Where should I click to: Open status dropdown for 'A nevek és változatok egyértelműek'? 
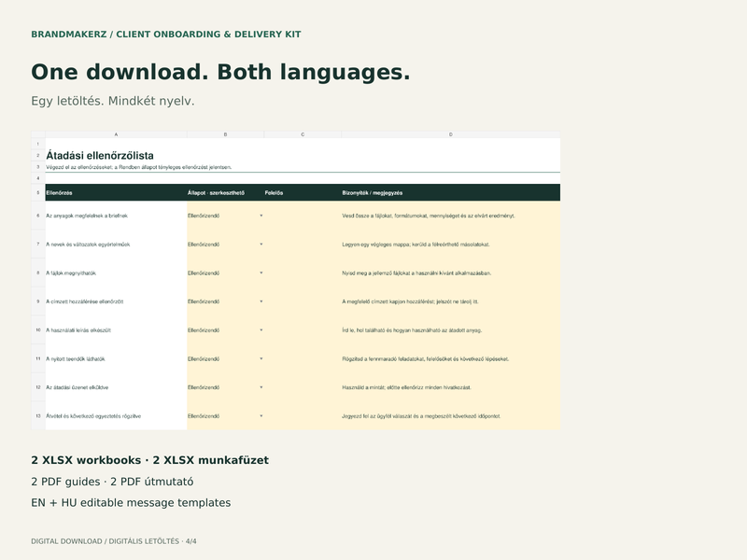pyautogui.click(x=261, y=245)
